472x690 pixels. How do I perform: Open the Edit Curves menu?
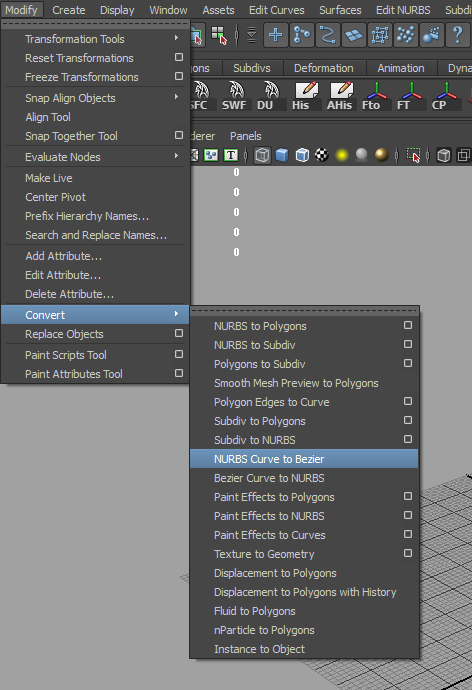tap(277, 10)
